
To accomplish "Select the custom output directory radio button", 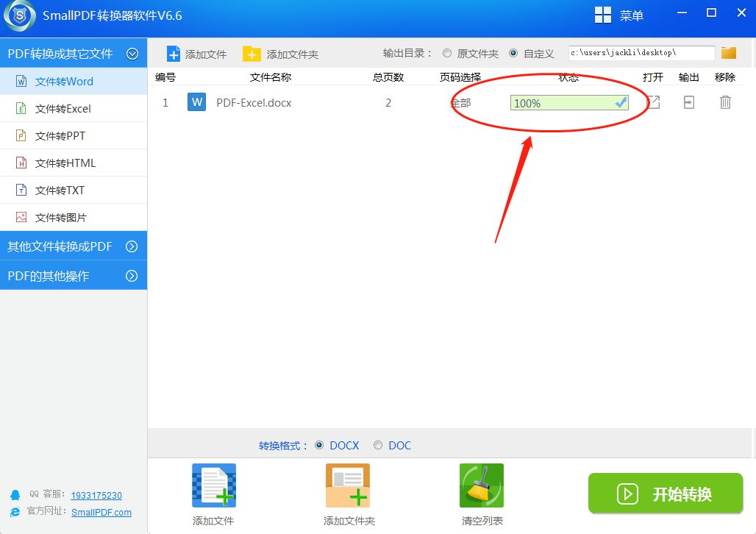I will point(513,53).
